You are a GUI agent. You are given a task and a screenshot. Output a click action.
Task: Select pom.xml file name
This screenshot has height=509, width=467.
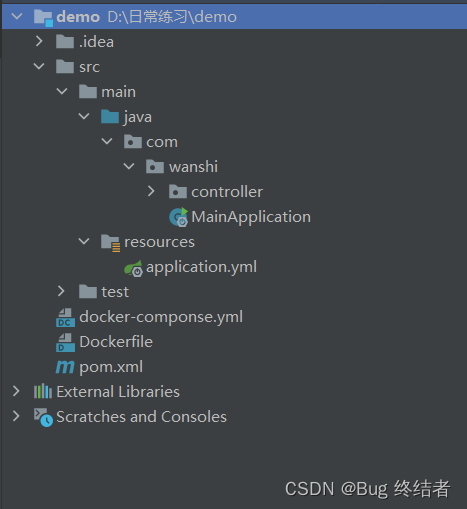[111, 367]
